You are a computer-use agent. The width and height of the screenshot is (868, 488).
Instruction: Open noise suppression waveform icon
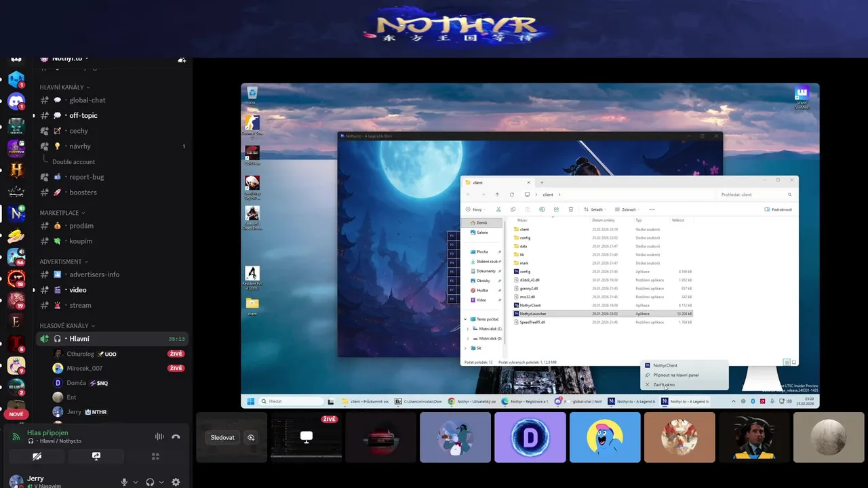tap(160, 436)
